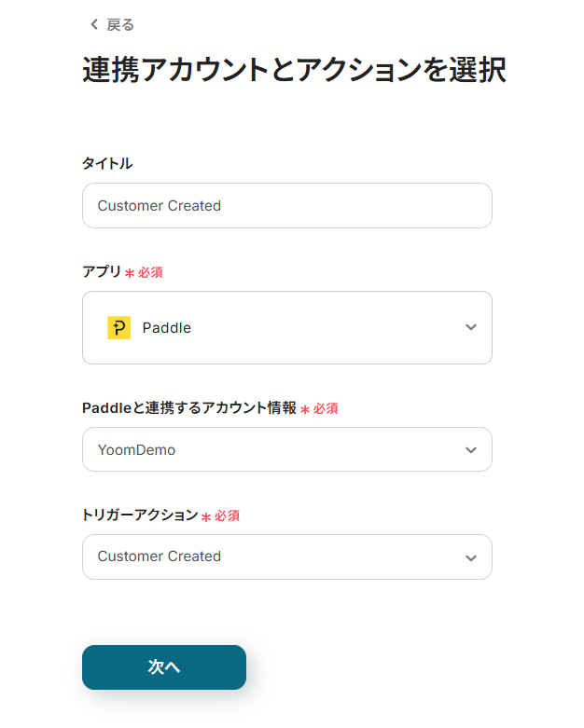Image resolution: width=584 pixels, height=728 pixels.
Task: Open the Customer Created trigger action dropdown
Action: click(286, 557)
